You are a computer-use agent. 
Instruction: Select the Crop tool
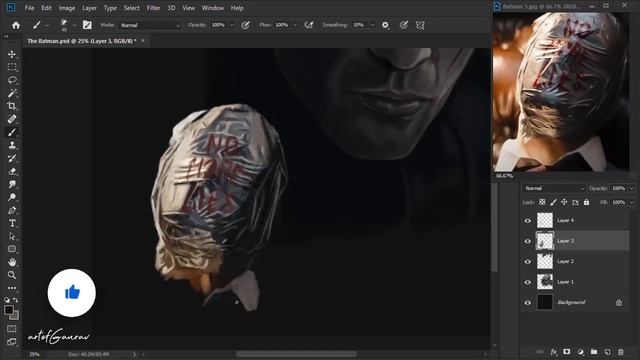pos(12,106)
